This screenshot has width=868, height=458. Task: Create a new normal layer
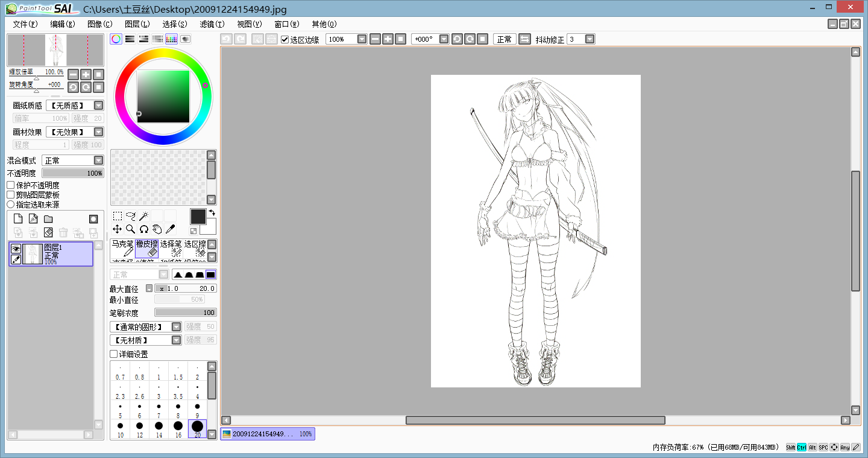18,219
